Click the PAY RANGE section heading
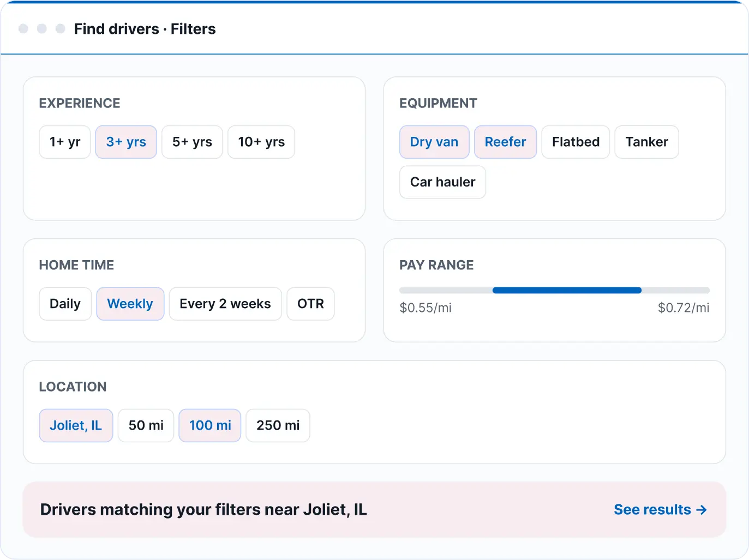 [436, 265]
